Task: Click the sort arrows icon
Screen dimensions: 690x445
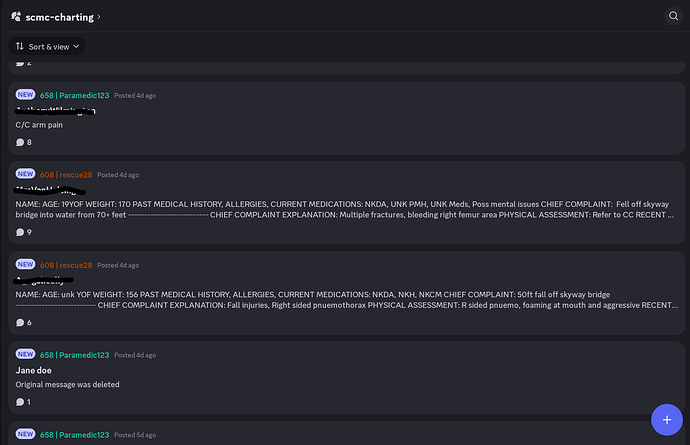Action: (19, 46)
